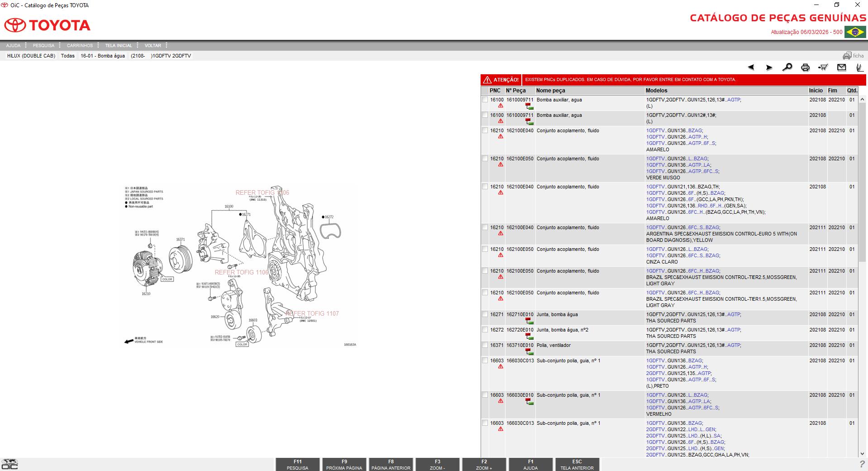The width and height of the screenshot is (868, 471).
Task: Open the vehicle 'ficha' icon
Action: pyautogui.click(x=853, y=56)
